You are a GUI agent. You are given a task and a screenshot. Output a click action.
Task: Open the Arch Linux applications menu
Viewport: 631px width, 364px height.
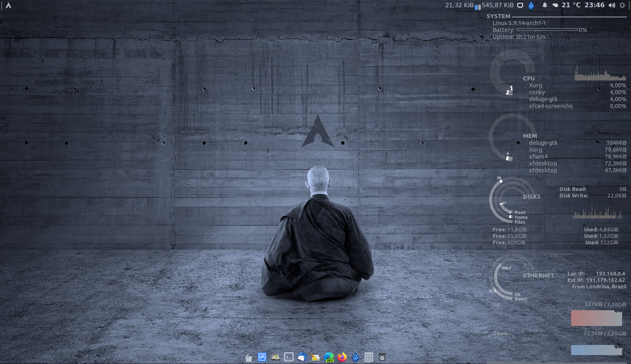coord(8,6)
